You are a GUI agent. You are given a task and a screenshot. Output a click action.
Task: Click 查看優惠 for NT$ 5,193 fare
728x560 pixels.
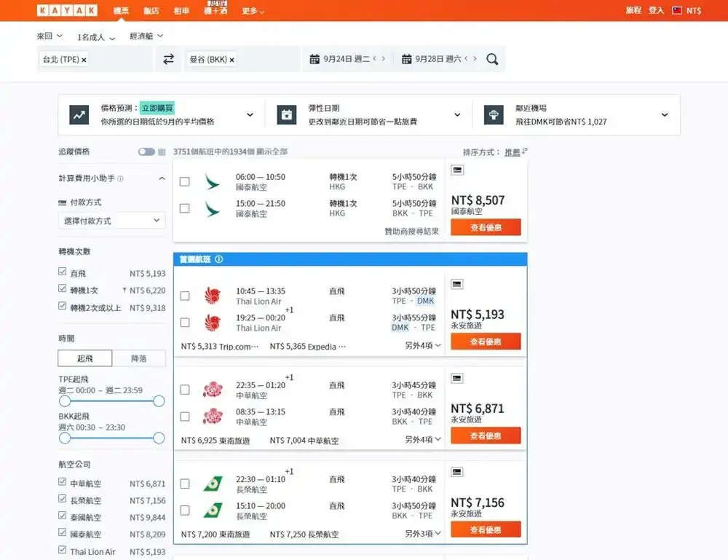pos(486,342)
